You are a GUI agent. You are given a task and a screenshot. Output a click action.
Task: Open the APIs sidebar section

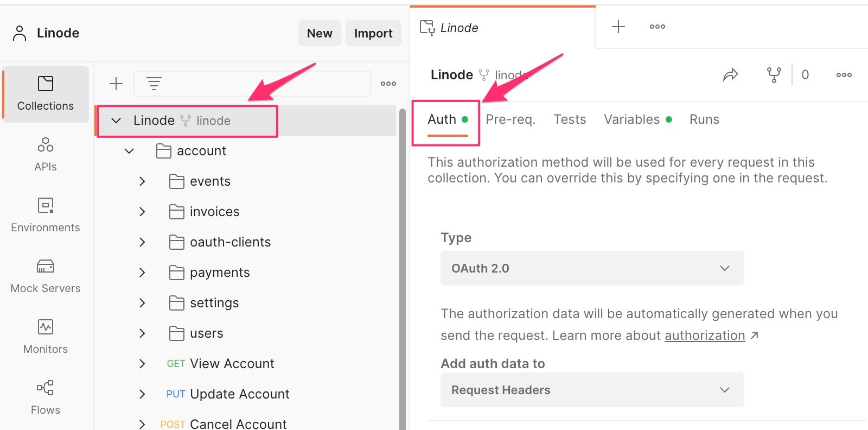click(x=46, y=154)
